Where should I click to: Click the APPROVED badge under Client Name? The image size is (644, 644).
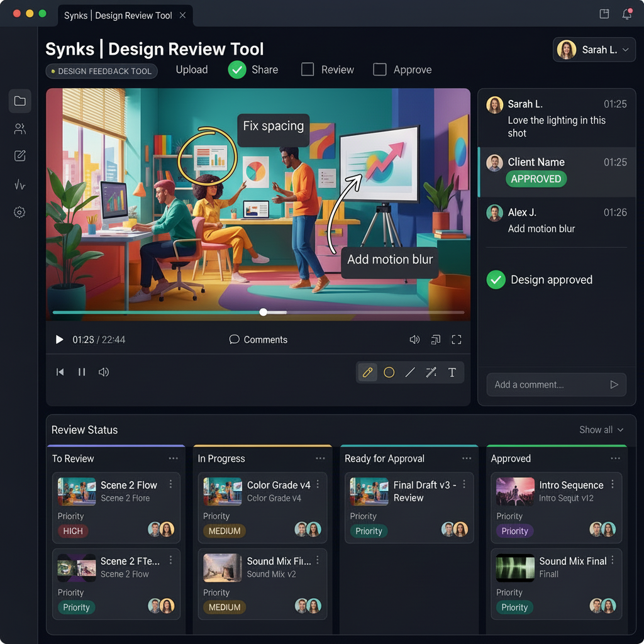[x=536, y=179]
